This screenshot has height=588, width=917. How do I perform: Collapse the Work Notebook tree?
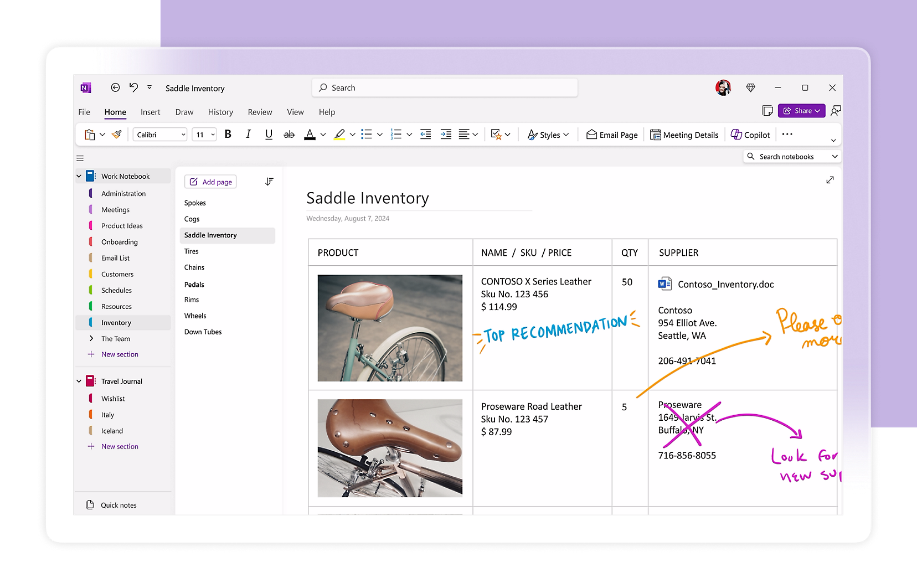tap(79, 176)
